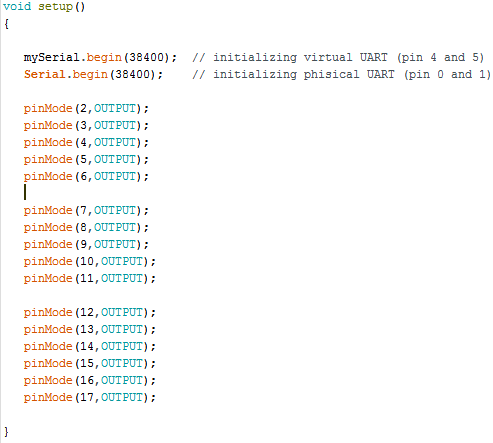
Task: Click the line pinMode(5,OUTPUT);
Action: (x=86, y=159)
